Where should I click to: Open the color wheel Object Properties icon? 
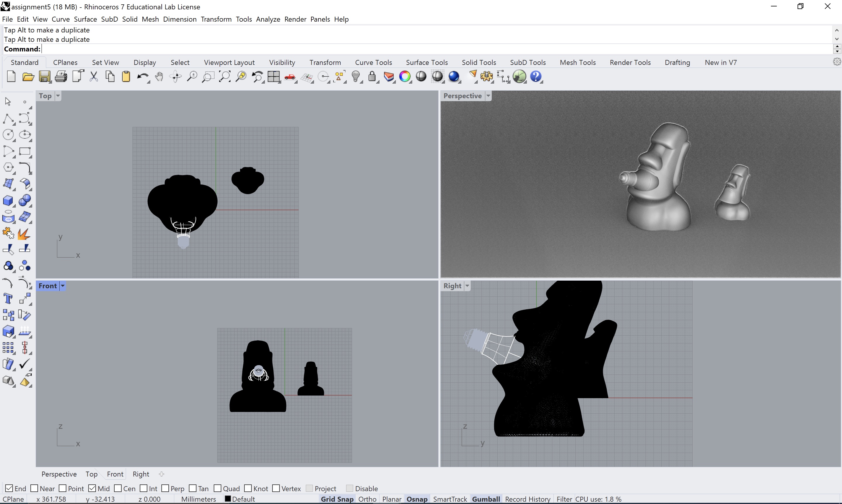[405, 77]
